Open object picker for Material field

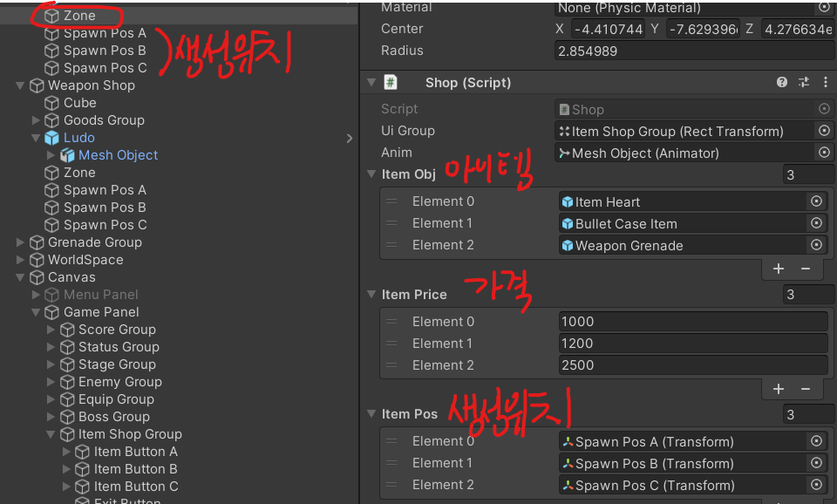823,8
